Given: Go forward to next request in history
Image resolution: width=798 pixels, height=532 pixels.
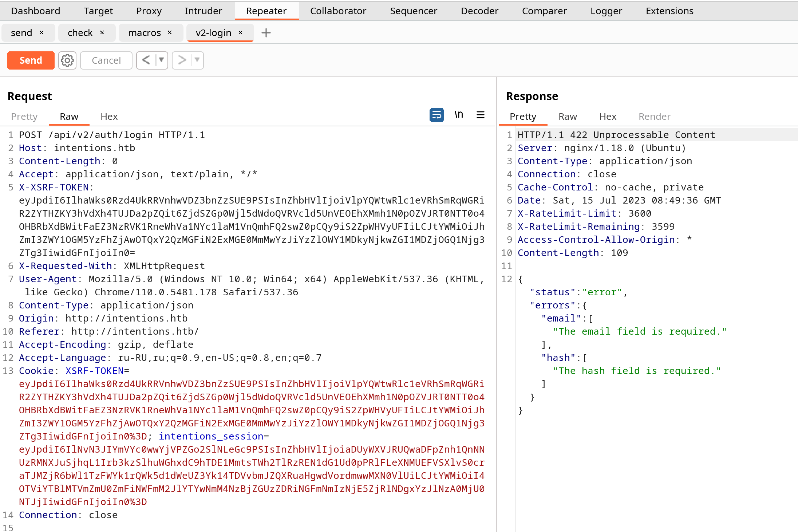Looking at the screenshot, I should (x=182, y=60).
